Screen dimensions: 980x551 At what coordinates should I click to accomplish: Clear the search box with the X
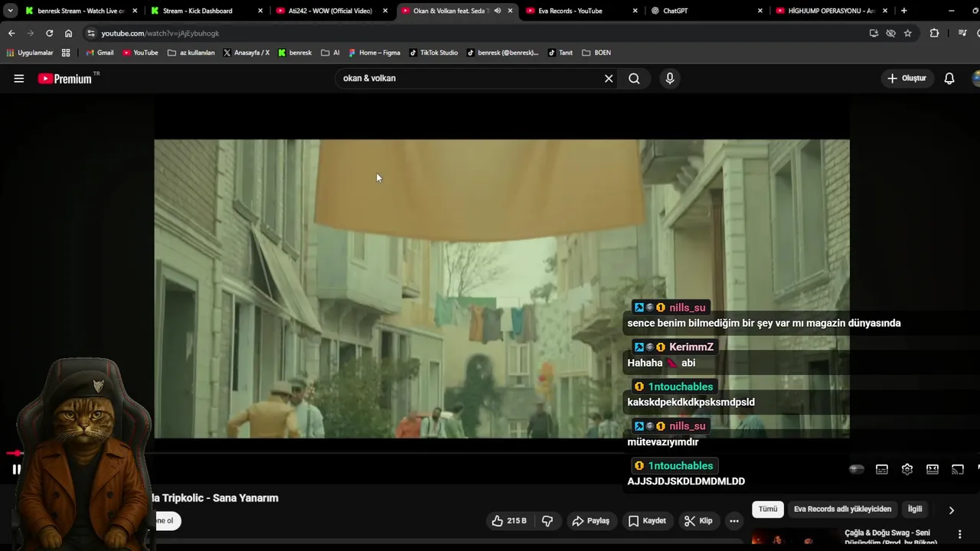pos(609,78)
